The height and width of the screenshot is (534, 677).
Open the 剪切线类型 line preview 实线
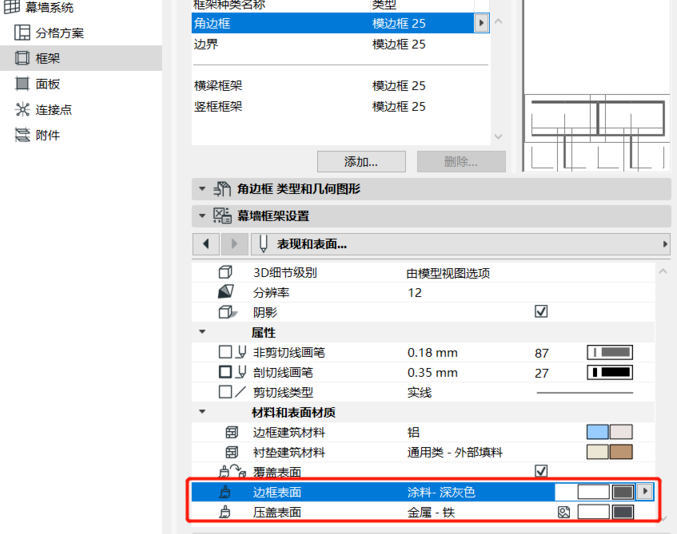(x=585, y=392)
